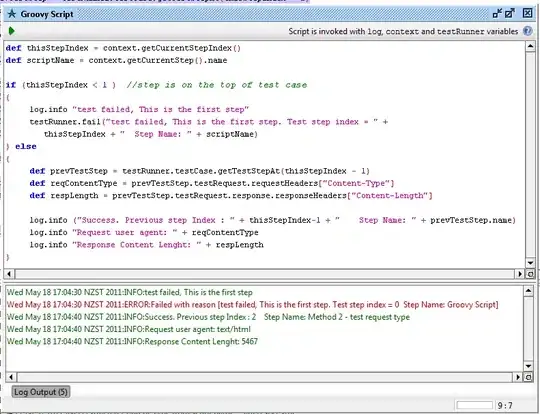
Task: Click the '} else' code line
Action: pyautogui.click(x=21, y=146)
